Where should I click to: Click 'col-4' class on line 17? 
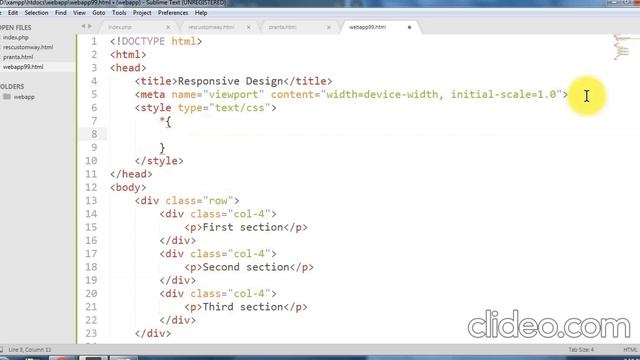tap(249, 254)
